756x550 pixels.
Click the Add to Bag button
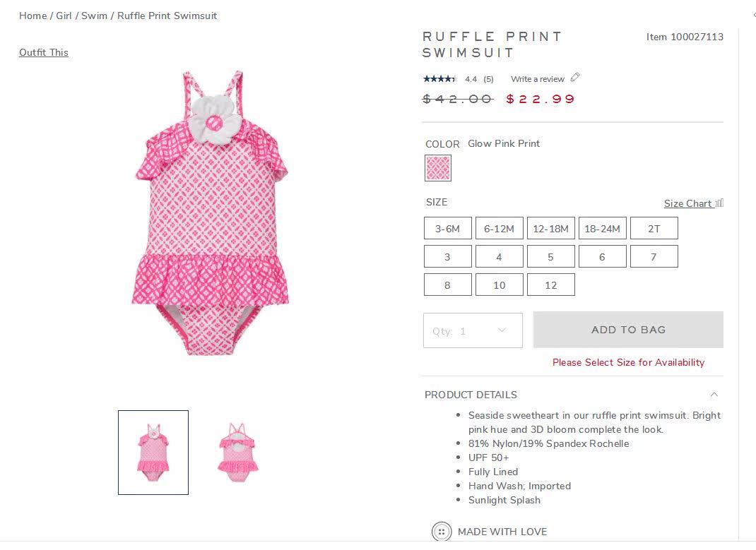point(628,330)
